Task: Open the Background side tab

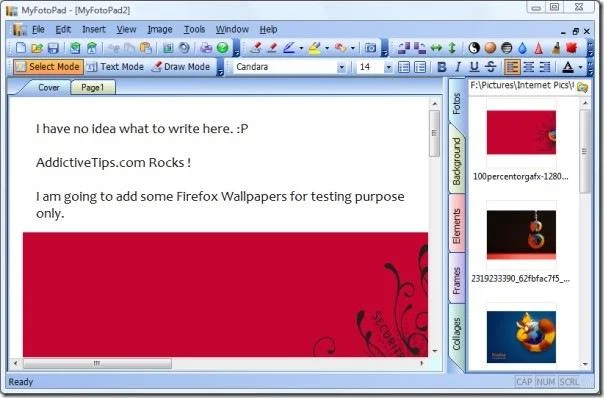Action: coord(457,161)
